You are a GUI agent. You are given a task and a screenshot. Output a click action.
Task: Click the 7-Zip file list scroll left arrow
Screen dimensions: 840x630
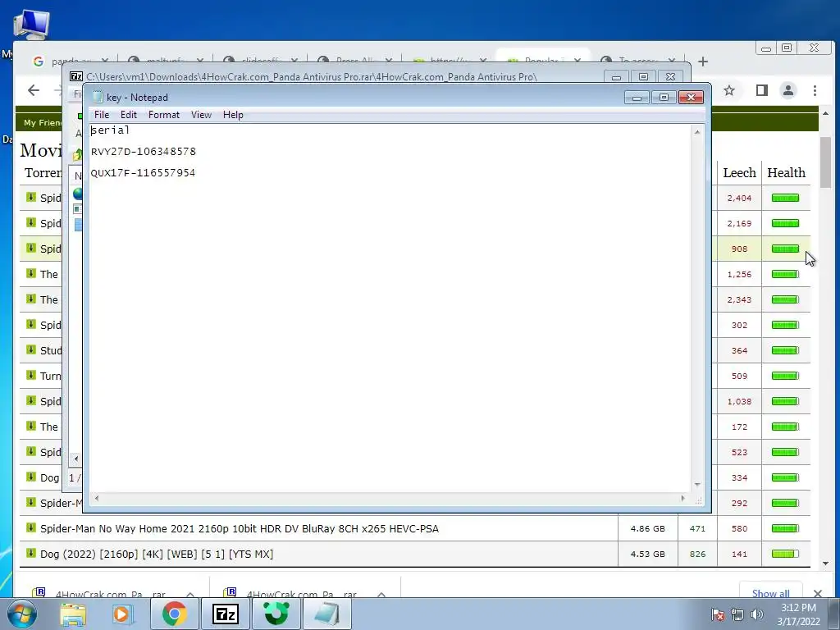click(76, 459)
